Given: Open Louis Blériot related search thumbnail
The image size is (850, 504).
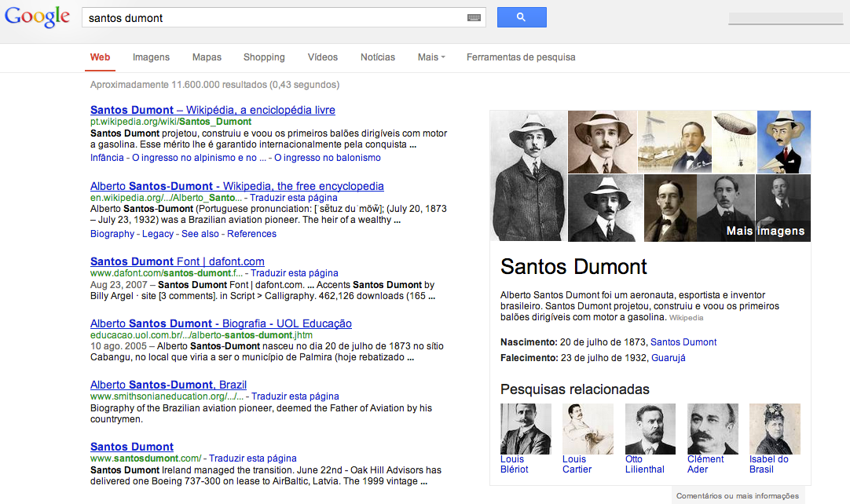Looking at the screenshot, I should tap(526, 429).
